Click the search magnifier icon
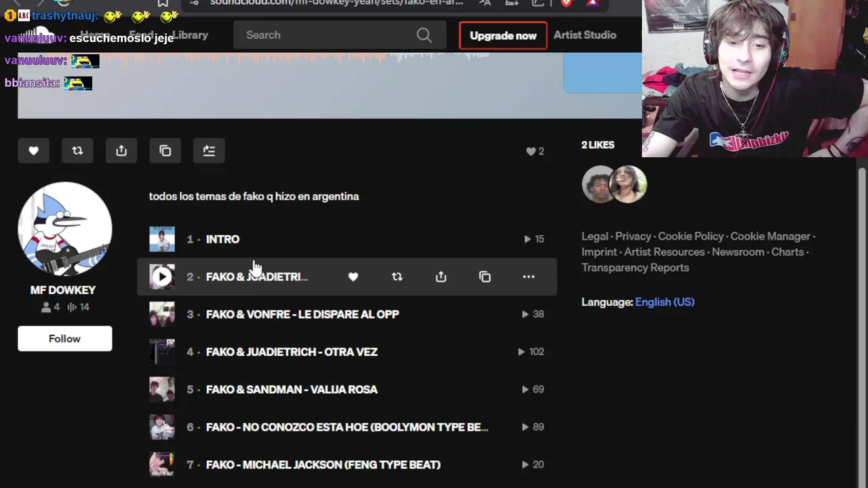The image size is (868, 488). click(424, 35)
